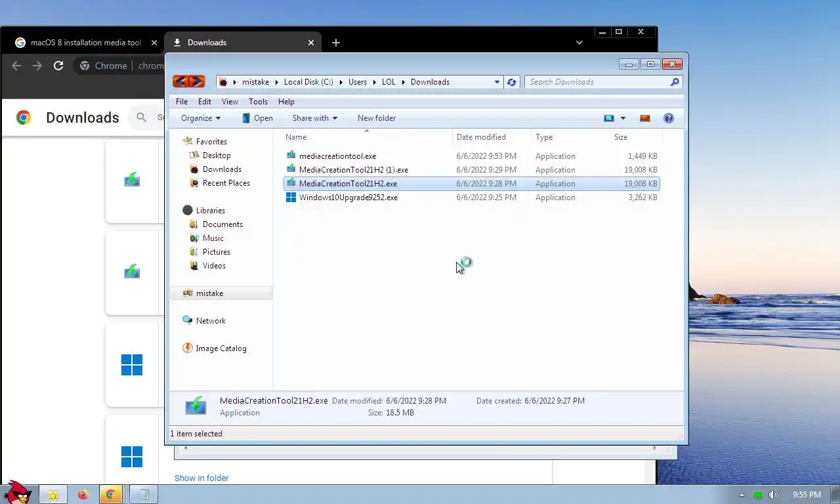Create a New folder
This screenshot has height=504, width=840.
pos(377,118)
